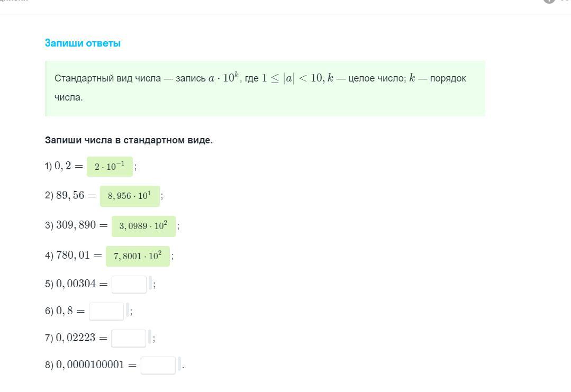Click the filled answer 2·10⁻¹

(x=110, y=167)
